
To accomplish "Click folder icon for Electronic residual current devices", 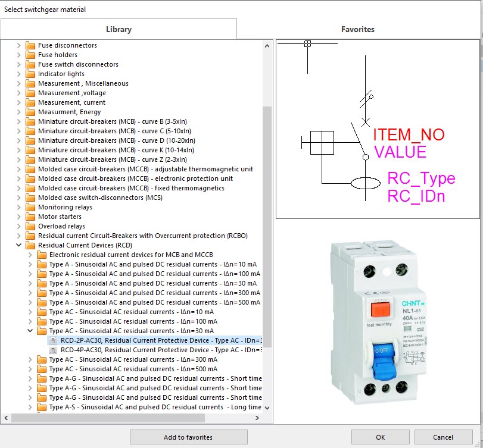I will pos(43,254).
